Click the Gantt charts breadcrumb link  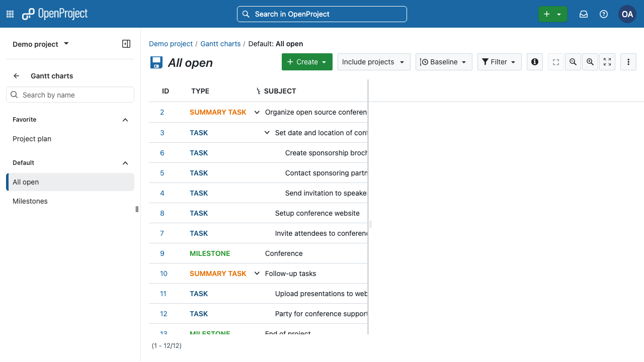tap(220, 44)
